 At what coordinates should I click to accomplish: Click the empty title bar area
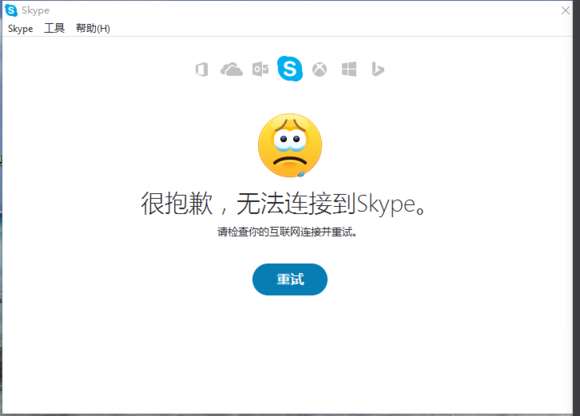coord(303,10)
